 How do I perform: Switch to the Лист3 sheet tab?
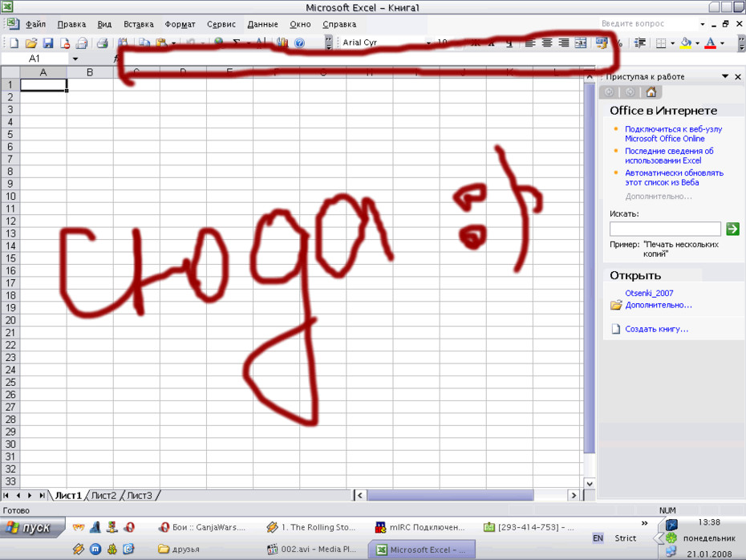tap(140, 495)
